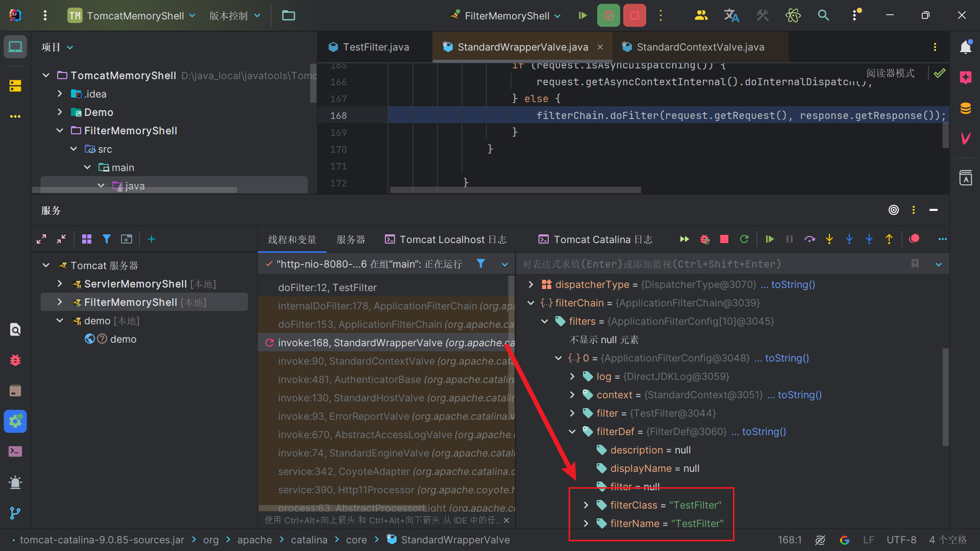Open the version control menu
Screen dimensions: 980x551
pyautogui.click(x=235, y=15)
